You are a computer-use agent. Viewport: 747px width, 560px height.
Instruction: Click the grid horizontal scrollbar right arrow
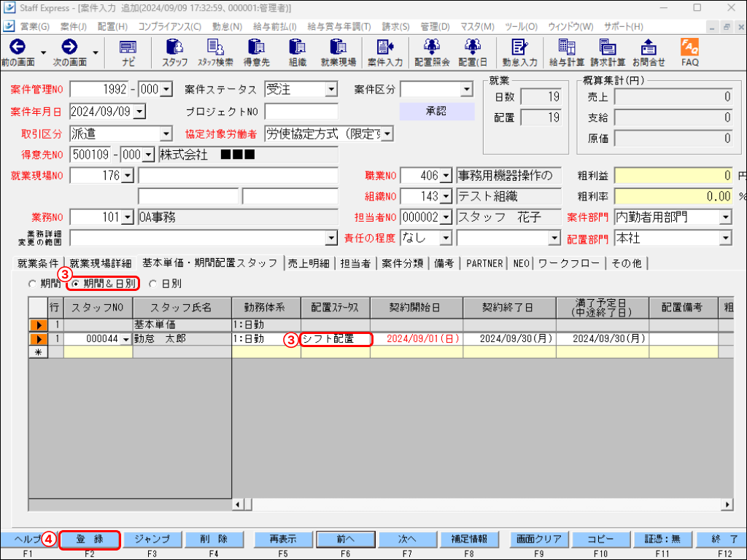coord(727,505)
